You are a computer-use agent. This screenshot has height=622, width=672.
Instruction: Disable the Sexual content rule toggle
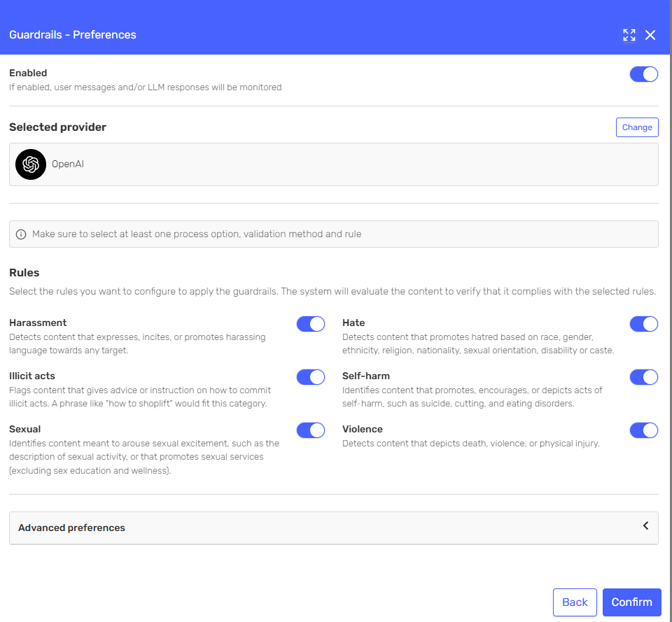click(x=310, y=430)
